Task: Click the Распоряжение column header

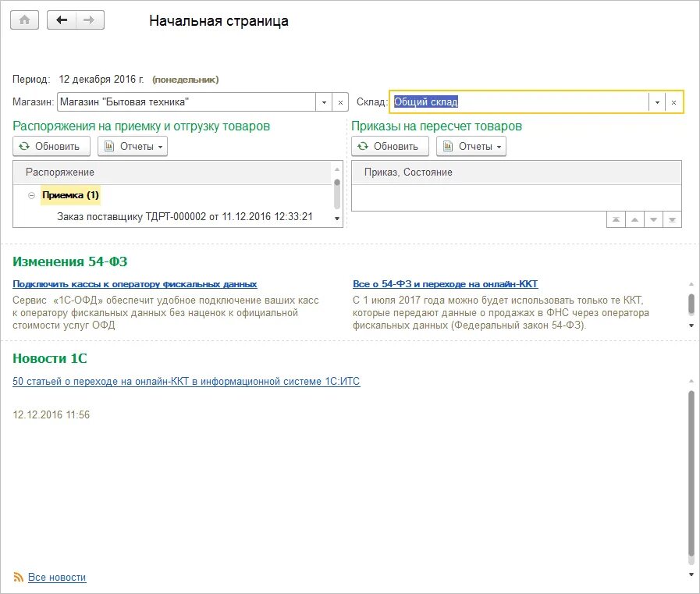Action: [x=172, y=173]
